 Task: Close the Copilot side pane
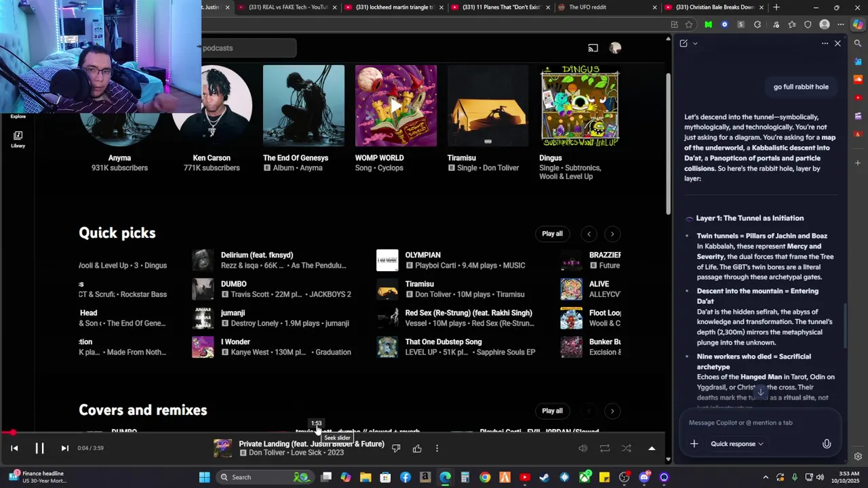pyautogui.click(x=837, y=43)
